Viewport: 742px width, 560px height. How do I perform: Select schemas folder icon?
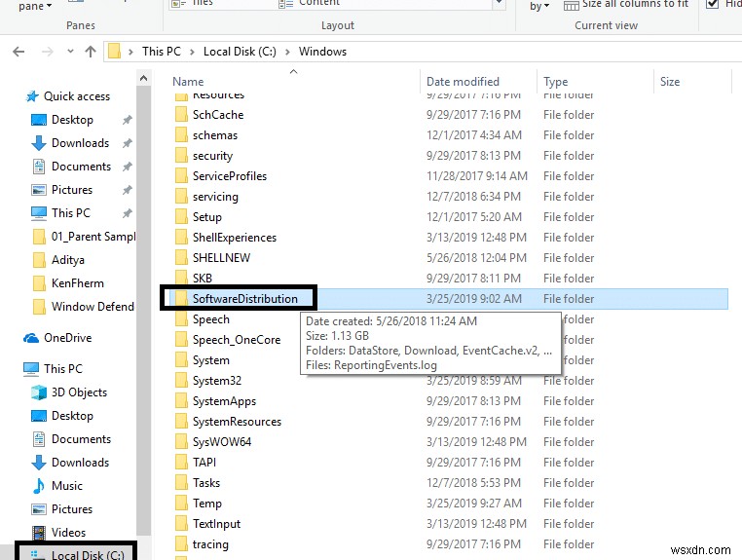click(x=181, y=135)
